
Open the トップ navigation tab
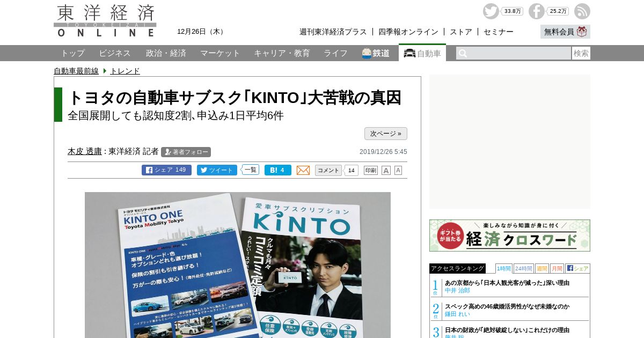(72, 53)
